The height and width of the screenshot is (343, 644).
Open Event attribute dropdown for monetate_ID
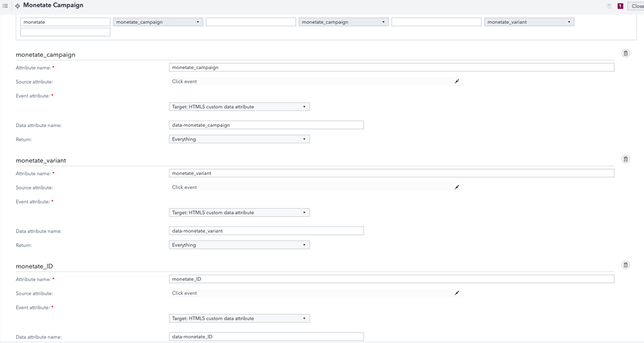tap(239, 318)
